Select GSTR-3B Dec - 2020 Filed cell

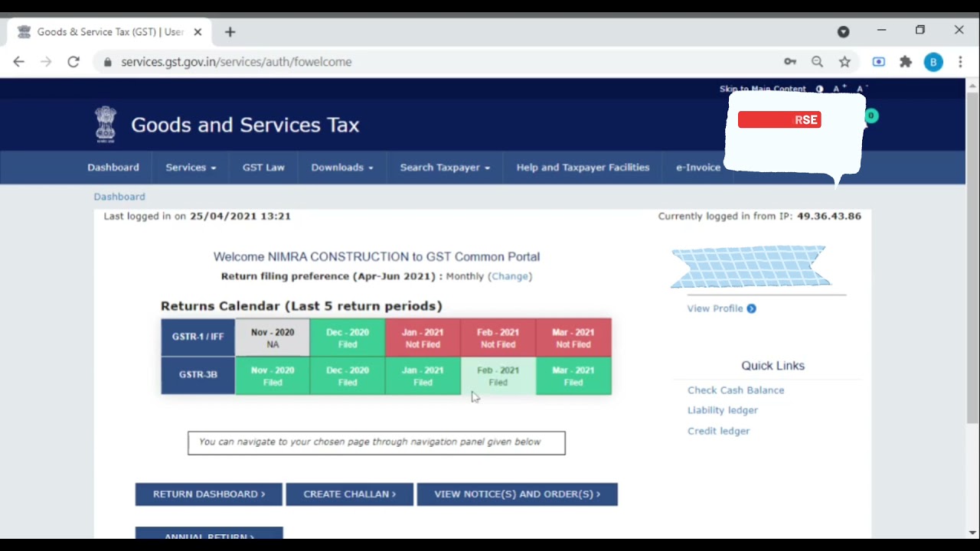pyautogui.click(x=348, y=376)
